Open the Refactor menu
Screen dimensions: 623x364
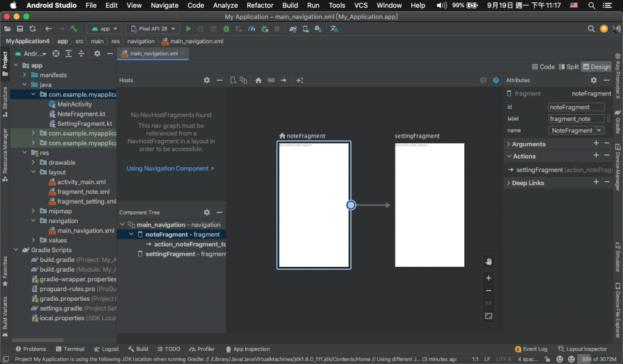coord(260,5)
